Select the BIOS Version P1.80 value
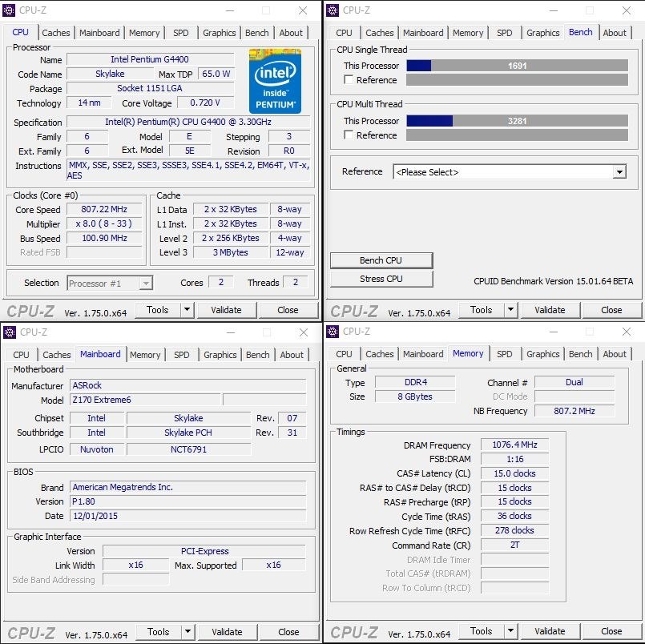Image resolution: width=645 pixels, height=644 pixels. [188, 501]
